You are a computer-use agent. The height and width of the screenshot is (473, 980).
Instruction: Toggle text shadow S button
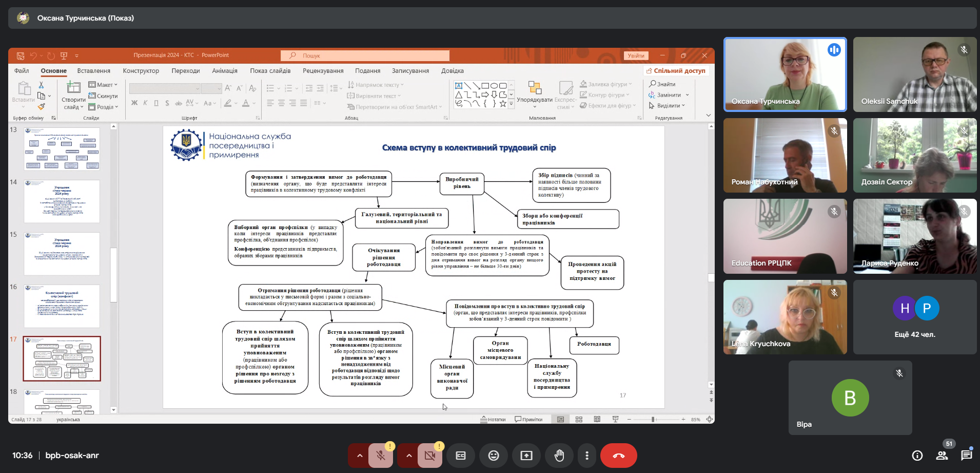click(167, 103)
